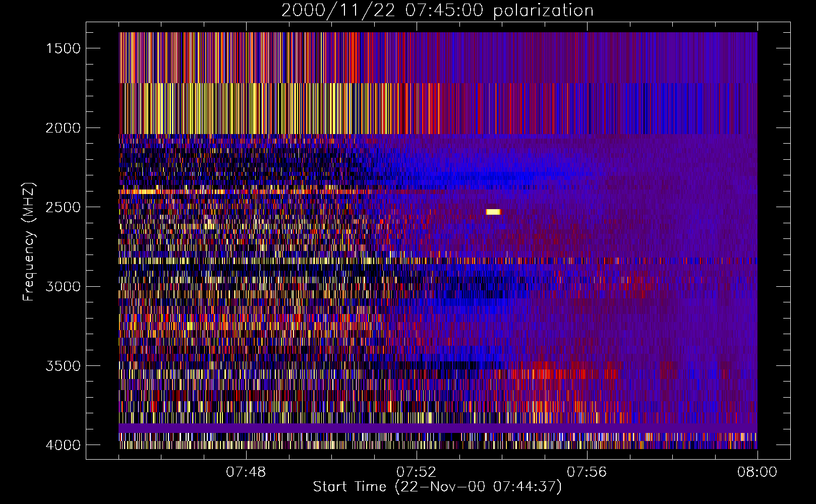
Task: Click the plot title "2000/11/22 07:45:00 polarization"
Action: click(437, 11)
